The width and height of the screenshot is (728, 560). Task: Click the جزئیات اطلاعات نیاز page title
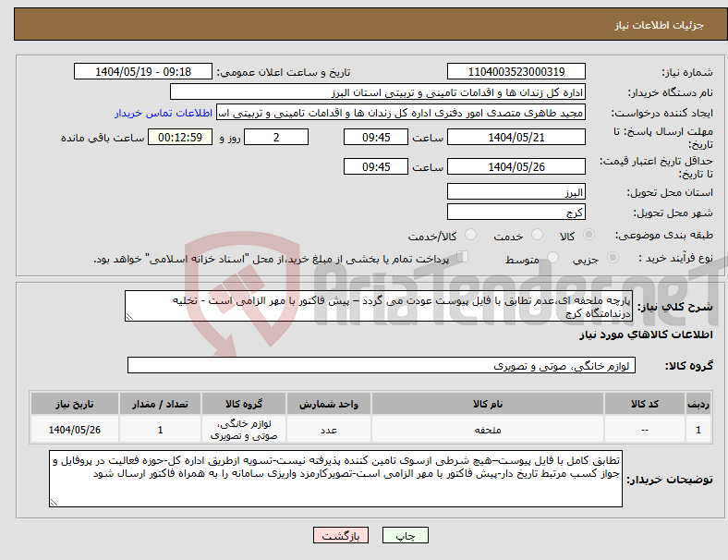(x=659, y=25)
